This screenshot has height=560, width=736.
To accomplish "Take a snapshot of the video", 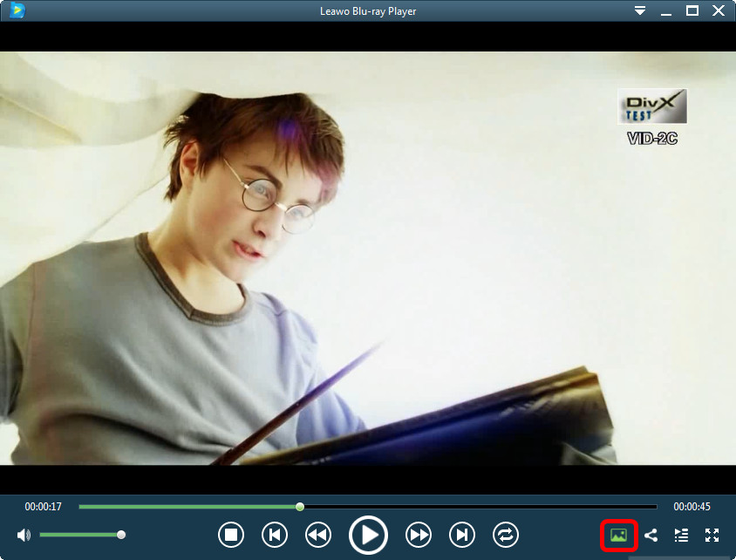I will point(618,535).
